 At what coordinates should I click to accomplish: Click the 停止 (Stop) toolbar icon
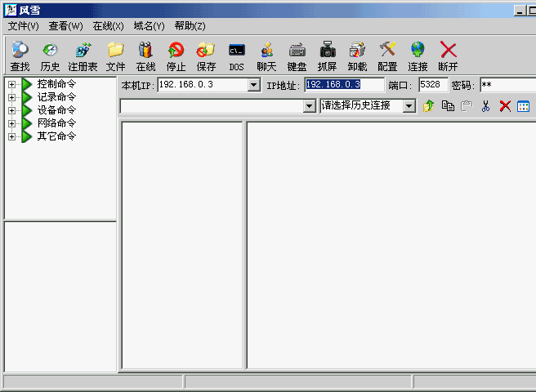(176, 56)
